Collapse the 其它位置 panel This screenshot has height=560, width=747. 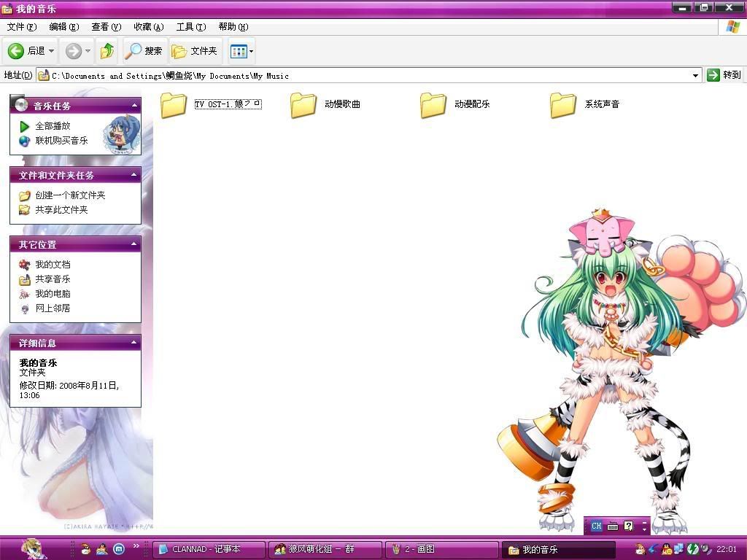(x=134, y=244)
